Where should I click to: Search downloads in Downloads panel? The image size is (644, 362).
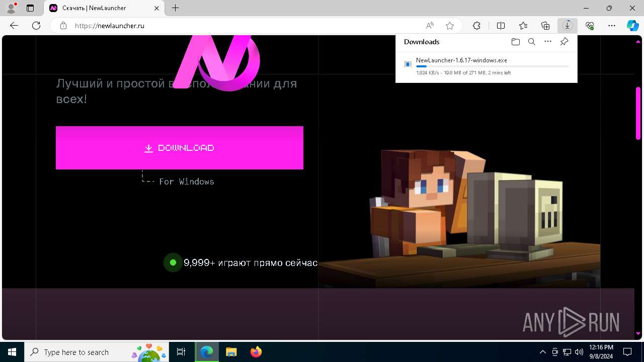532,42
